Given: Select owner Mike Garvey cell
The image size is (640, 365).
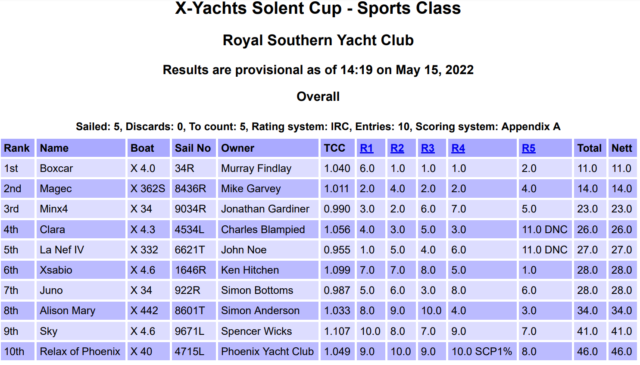Looking at the screenshot, I should point(268,189).
